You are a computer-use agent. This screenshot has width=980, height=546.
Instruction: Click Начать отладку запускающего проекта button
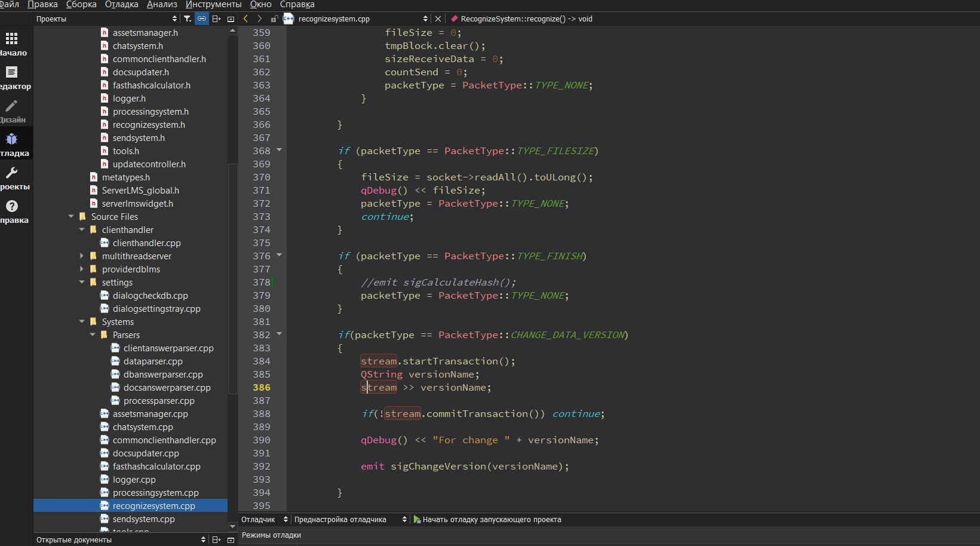[487, 520]
